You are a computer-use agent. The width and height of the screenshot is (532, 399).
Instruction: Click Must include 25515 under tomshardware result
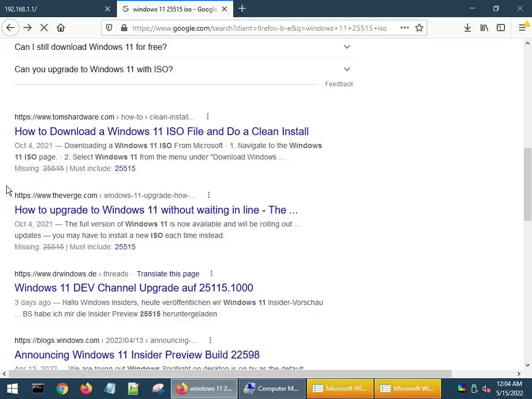(125, 169)
